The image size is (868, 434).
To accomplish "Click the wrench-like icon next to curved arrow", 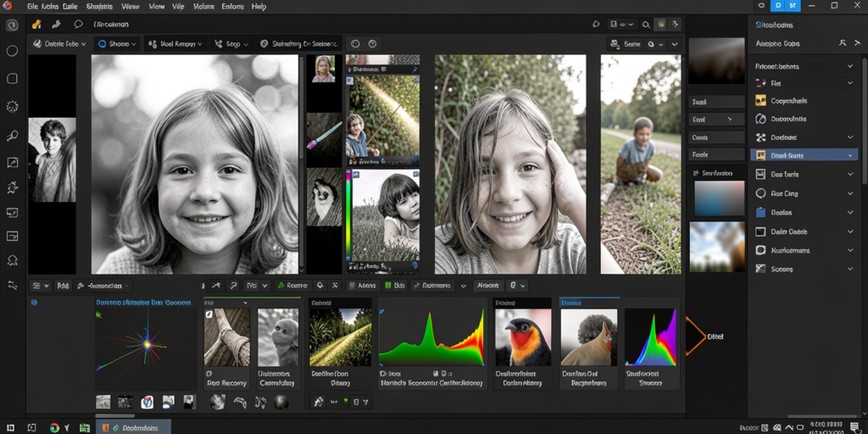I will click(233, 286).
